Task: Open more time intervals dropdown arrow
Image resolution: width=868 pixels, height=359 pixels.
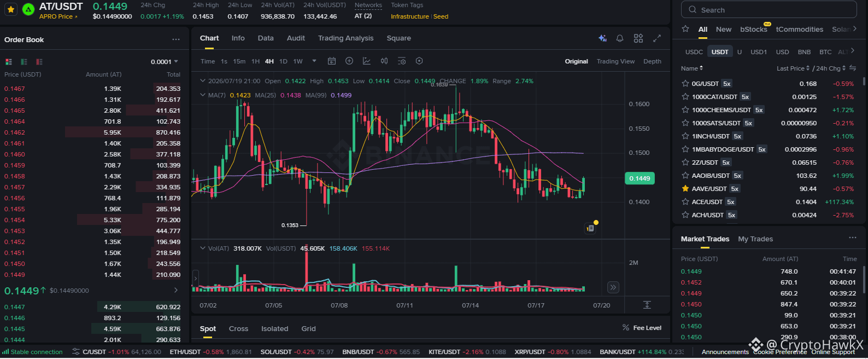Action: (x=314, y=61)
